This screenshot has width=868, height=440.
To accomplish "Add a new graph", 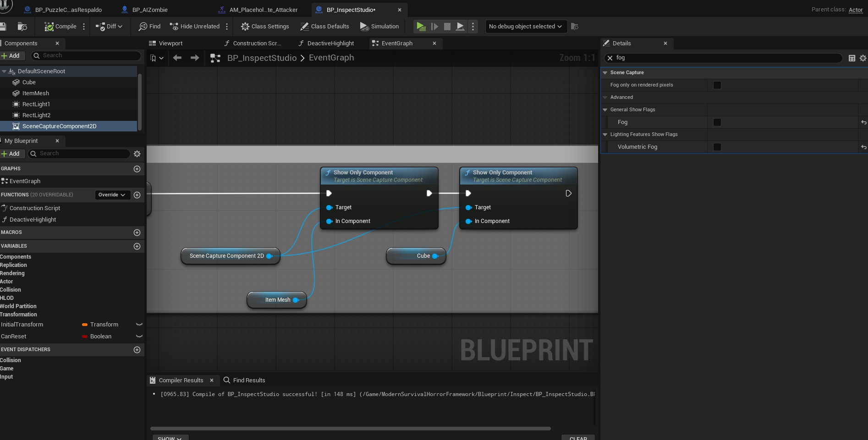I will (x=137, y=169).
